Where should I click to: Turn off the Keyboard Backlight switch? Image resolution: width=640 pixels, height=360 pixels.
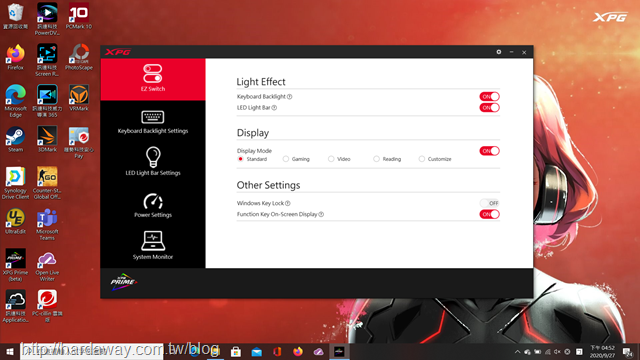pos(489,97)
